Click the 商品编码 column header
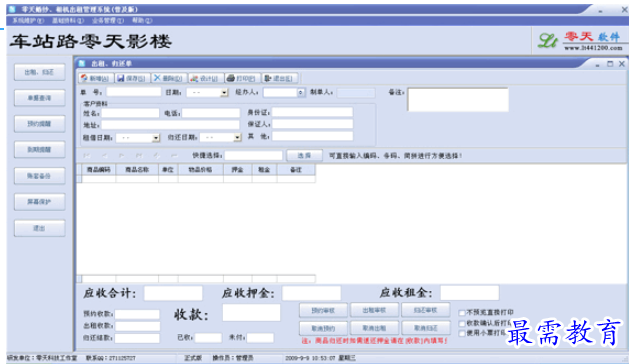 tap(99, 170)
